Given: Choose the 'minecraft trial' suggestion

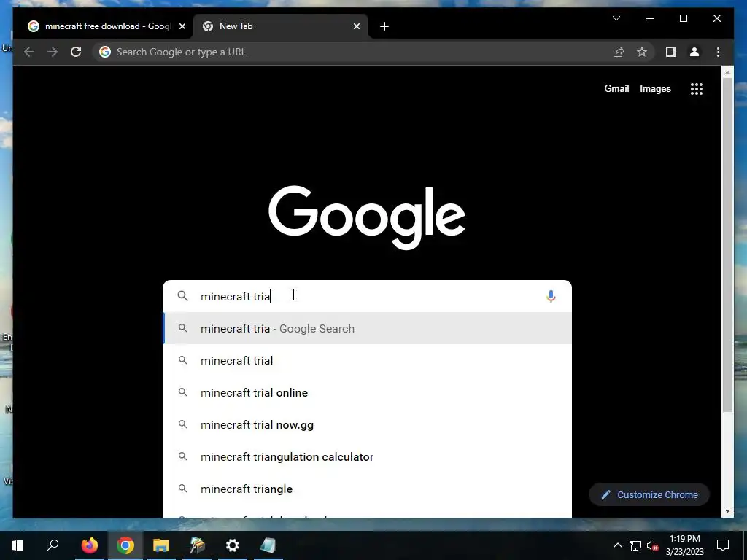Looking at the screenshot, I should click(367, 360).
